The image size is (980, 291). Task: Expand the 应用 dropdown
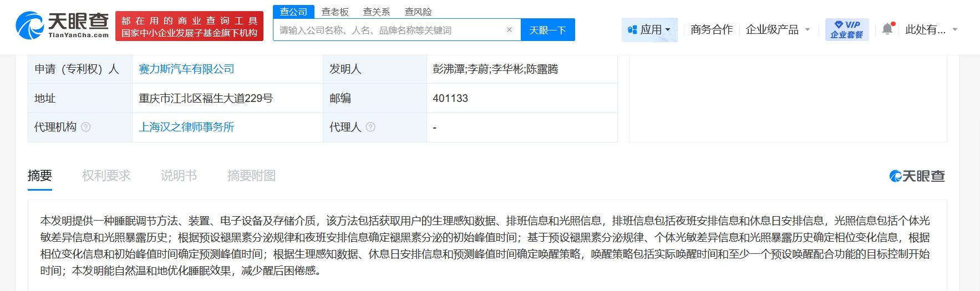click(x=649, y=30)
